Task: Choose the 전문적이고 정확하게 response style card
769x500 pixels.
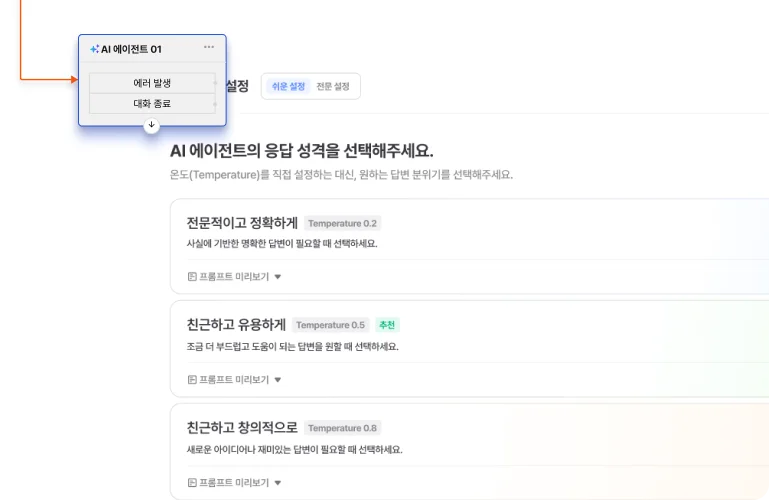Action: pyautogui.click(x=469, y=246)
